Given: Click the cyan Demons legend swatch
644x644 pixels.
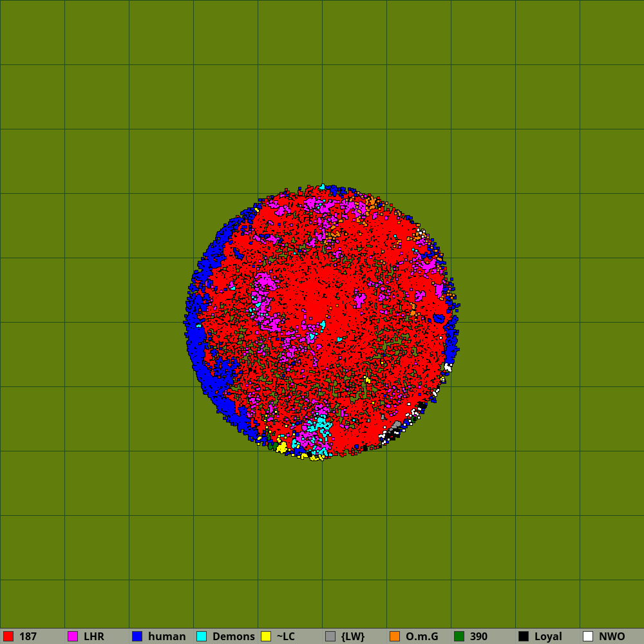Looking at the screenshot, I should [202, 636].
